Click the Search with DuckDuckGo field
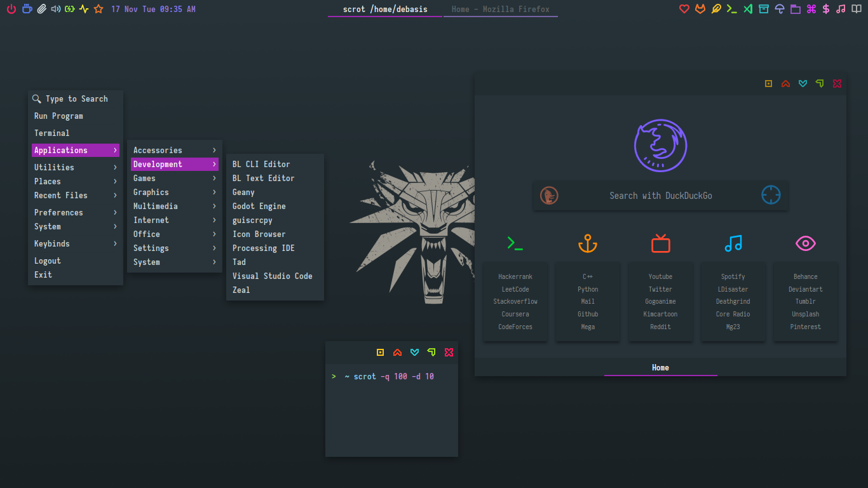The height and width of the screenshot is (488, 868). [x=661, y=195]
